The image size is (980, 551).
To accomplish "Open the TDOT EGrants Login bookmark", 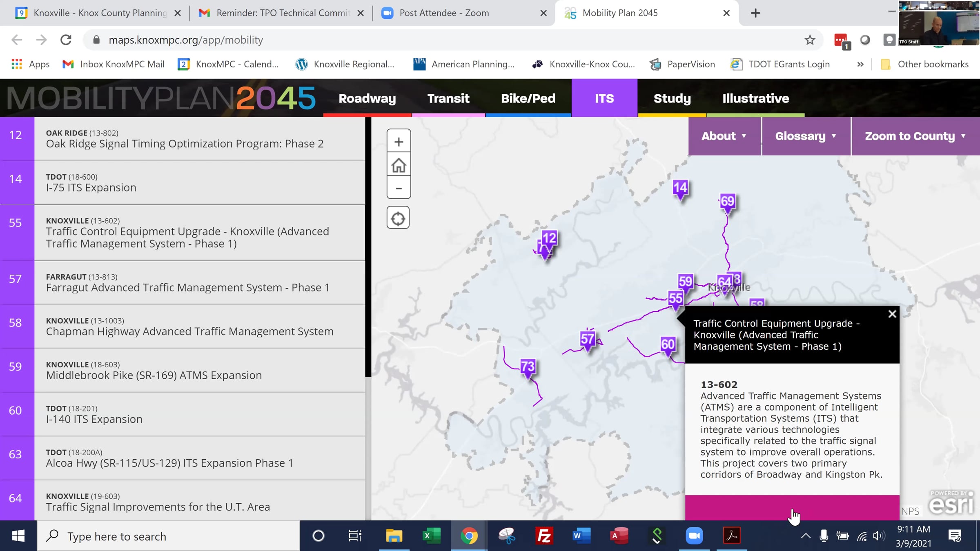I will tap(780, 64).
